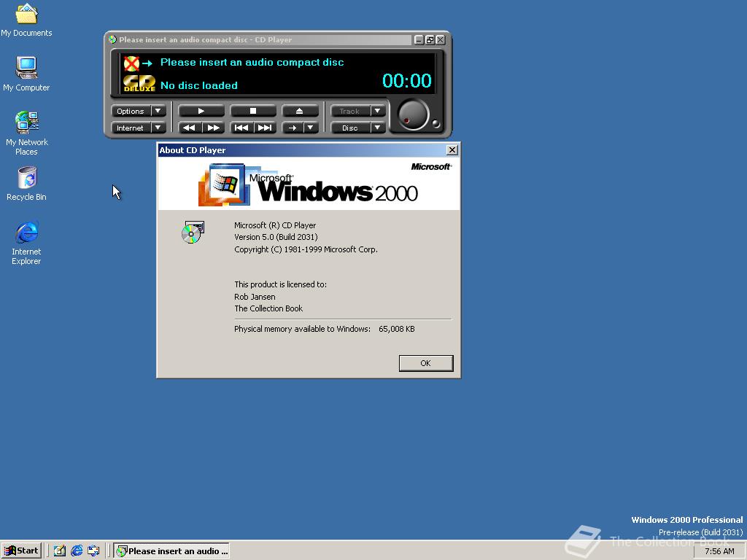Click the 00:00 time display

407,80
